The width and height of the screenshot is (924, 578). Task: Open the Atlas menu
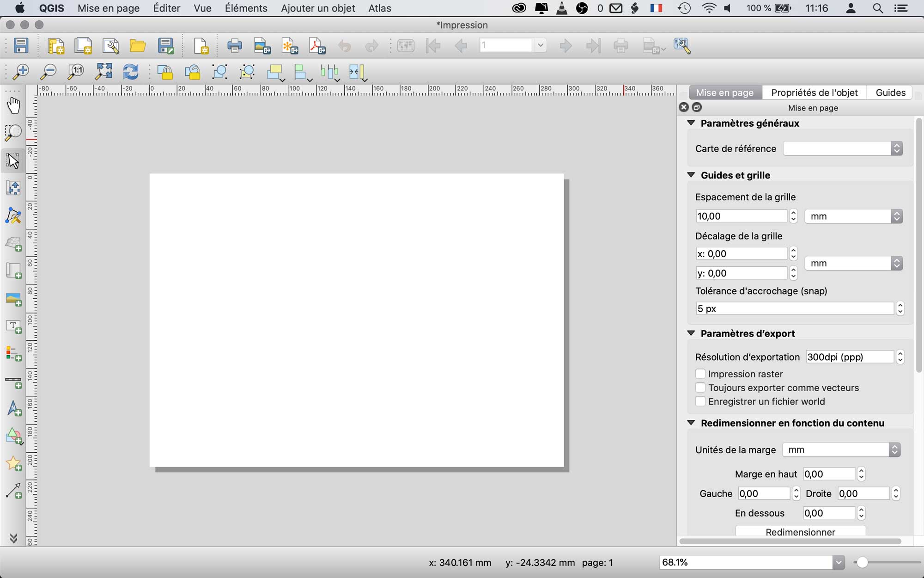click(x=379, y=8)
